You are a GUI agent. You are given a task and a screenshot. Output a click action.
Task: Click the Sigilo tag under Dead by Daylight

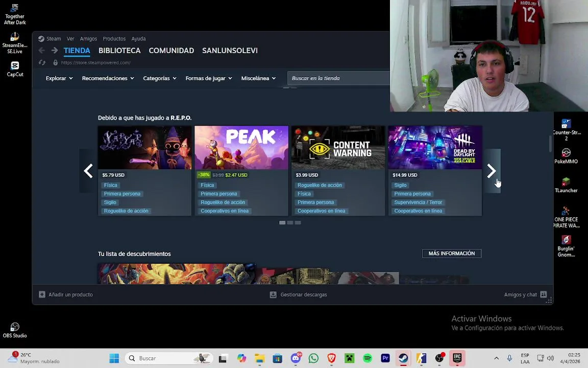click(x=401, y=185)
